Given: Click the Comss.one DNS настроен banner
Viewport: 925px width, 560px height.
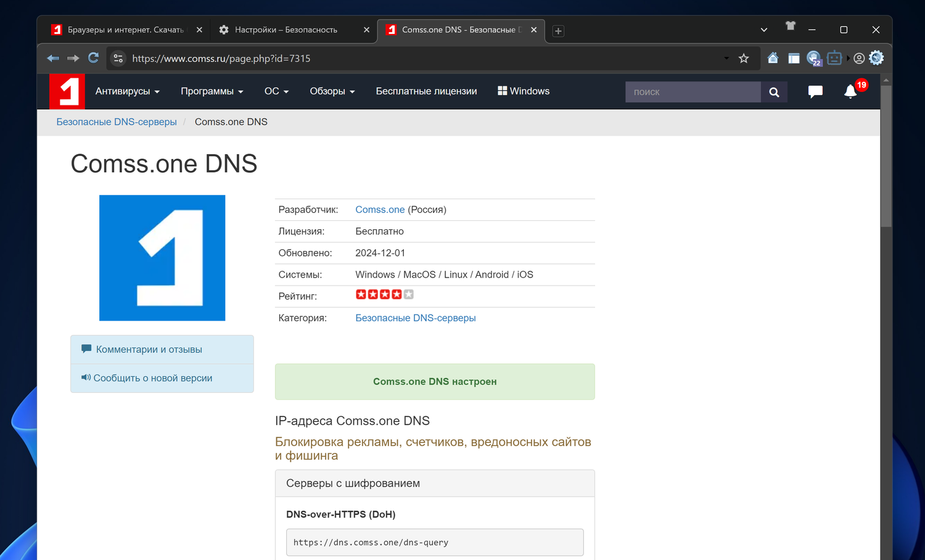Looking at the screenshot, I should 435,382.
